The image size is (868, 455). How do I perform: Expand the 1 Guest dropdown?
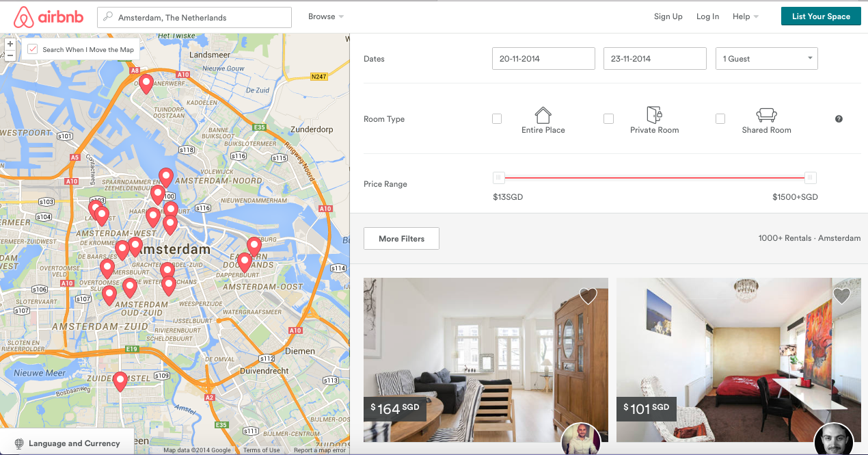click(x=766, y=58)
